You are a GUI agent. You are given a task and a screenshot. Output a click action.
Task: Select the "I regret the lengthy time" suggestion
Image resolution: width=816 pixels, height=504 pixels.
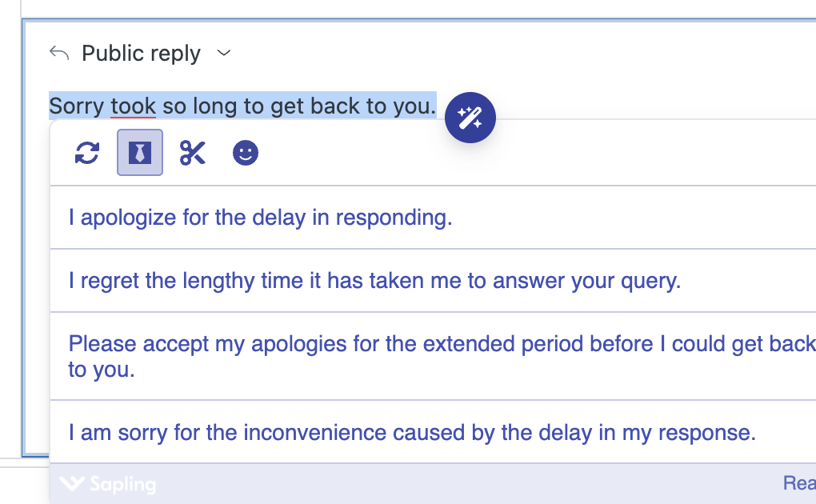[x=374, y=281]
